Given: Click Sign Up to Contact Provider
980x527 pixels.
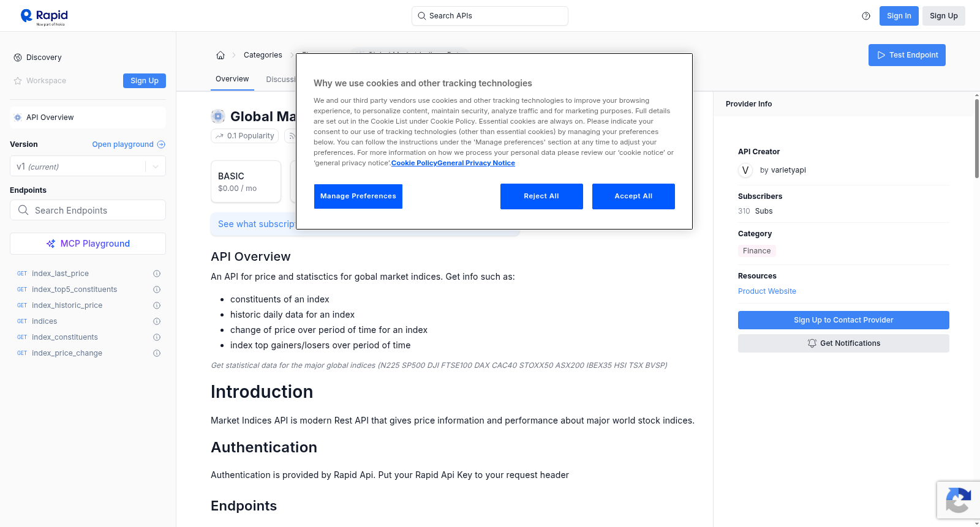Looking at the screenshot, I should click(x=843, y=320).
